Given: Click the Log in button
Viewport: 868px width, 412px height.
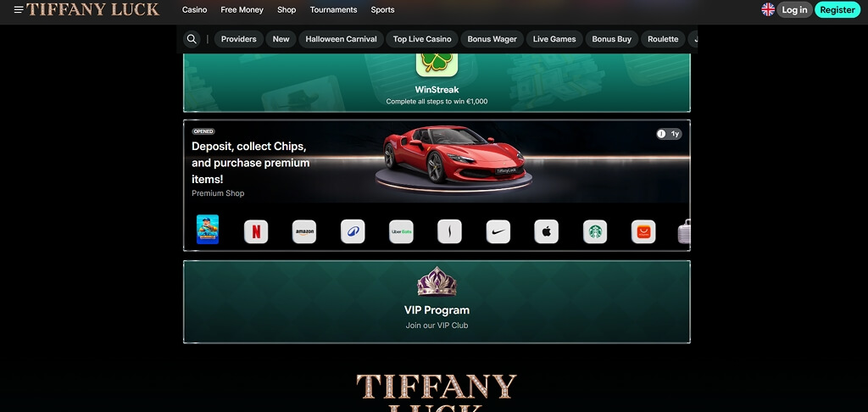Looking at the screenshot, I should click(794, 9).
